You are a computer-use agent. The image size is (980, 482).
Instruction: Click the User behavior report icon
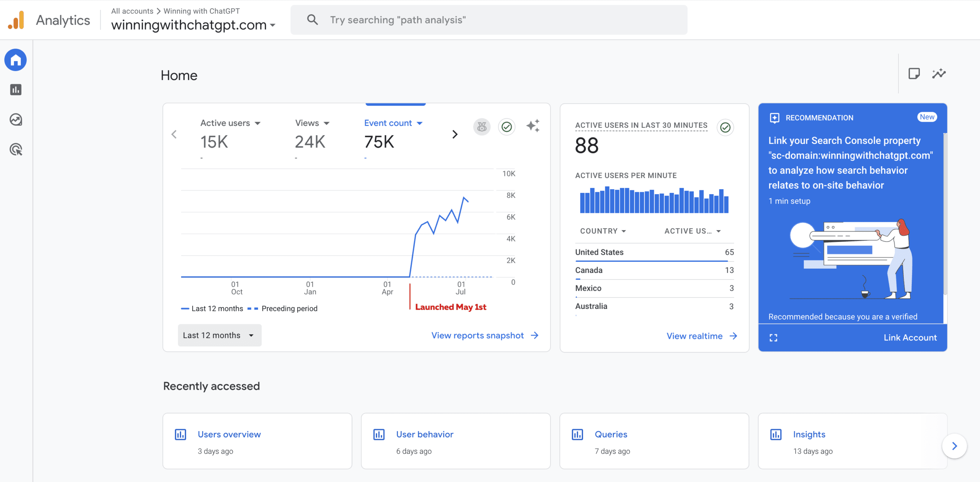[x=379, y=435]
